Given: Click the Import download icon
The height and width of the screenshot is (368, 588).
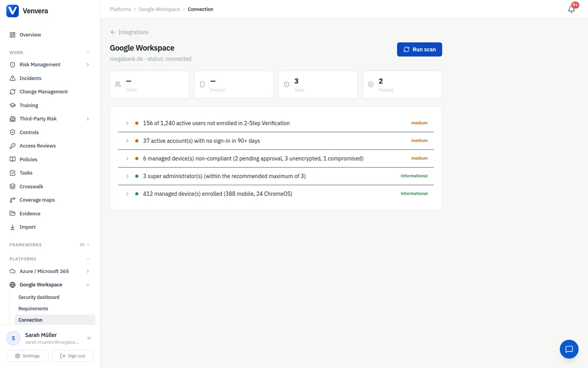Looking at the screenshot, I should (x=13, y=227).
